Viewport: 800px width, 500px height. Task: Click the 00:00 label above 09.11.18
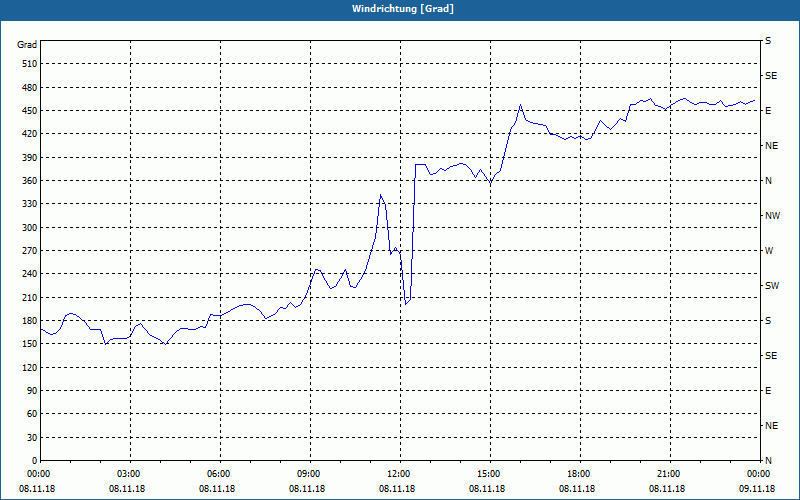tap(760, 474)
